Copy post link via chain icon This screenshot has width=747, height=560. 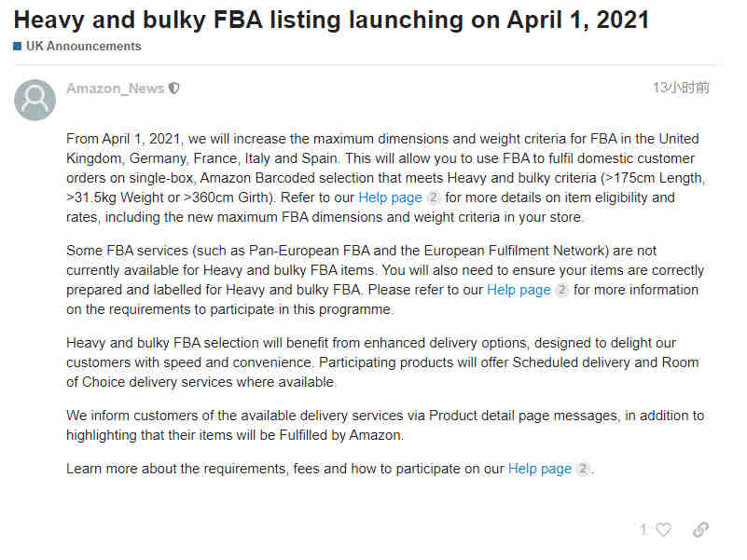click(700, 529)
